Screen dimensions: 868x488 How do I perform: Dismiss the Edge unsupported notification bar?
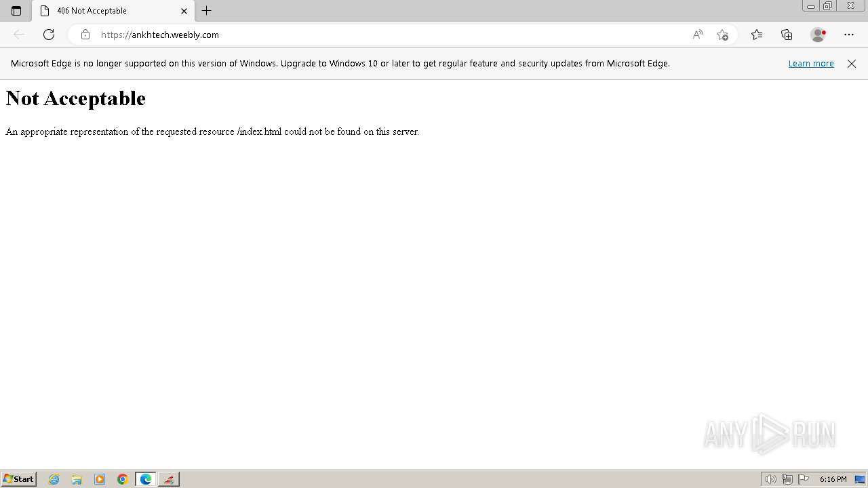pyautogui.click(x=852, y=64)
